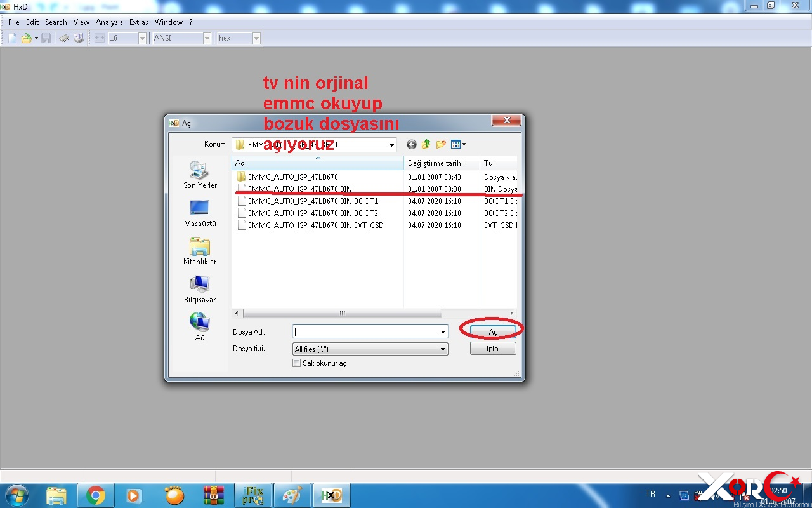Expand the Konum folder dropdown
The image size is (812, 508).
click(x=391, y=145)
